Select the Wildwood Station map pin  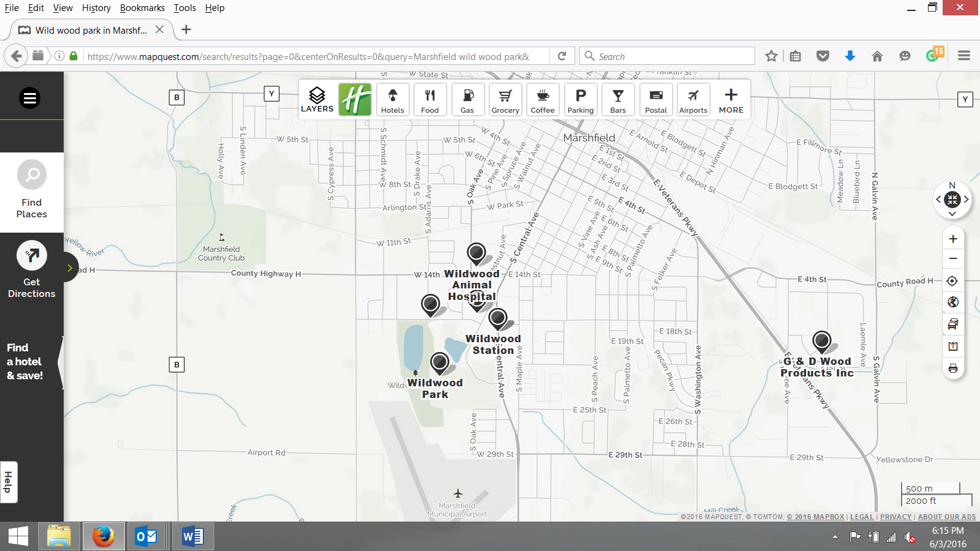(x=498, y=318)
